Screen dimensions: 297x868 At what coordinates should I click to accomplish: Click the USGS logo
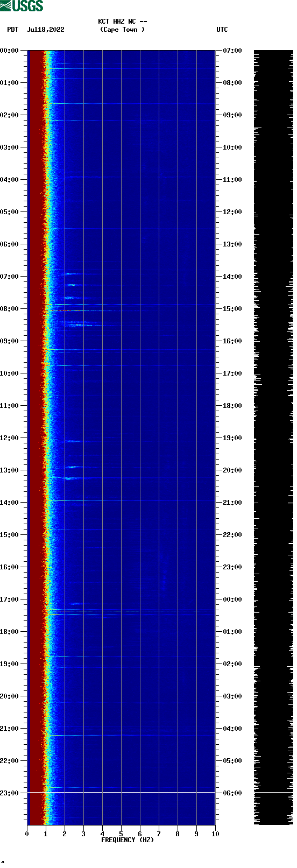pos(22,6)
